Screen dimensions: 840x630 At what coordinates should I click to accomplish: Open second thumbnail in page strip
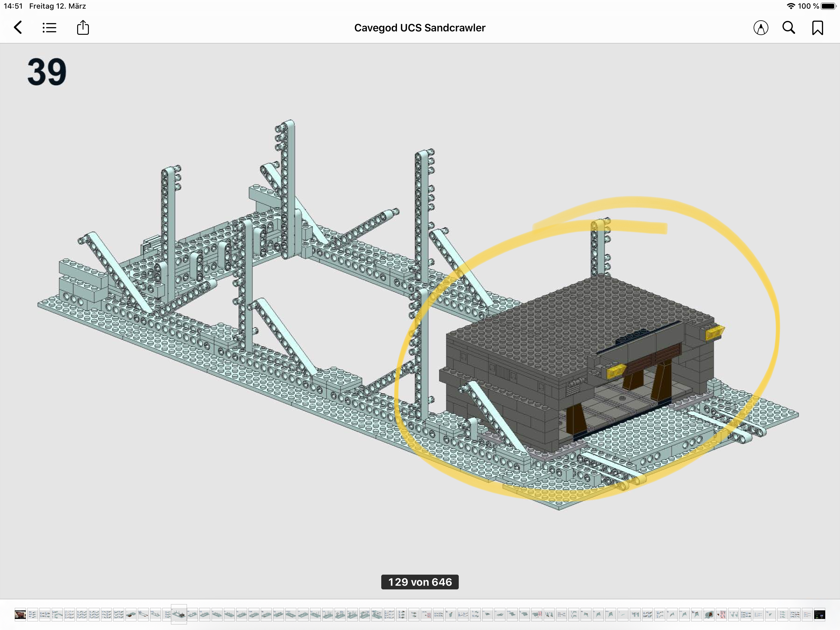[x=33, y=614]
